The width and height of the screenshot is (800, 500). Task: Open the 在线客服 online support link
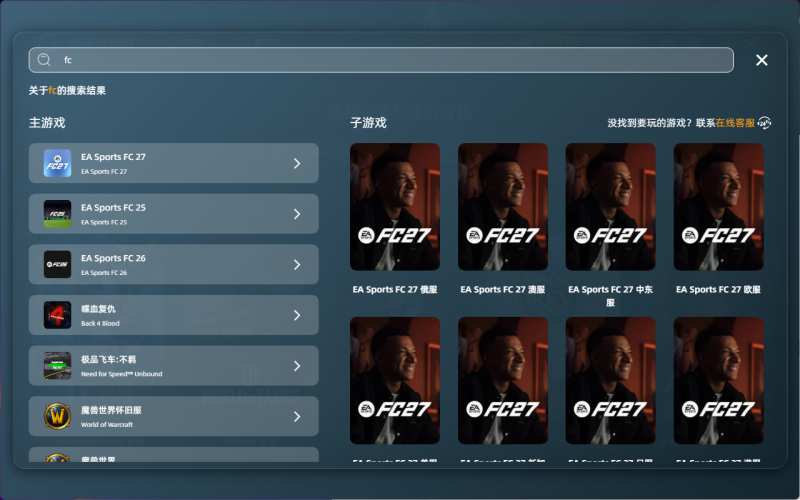point(735,123)
